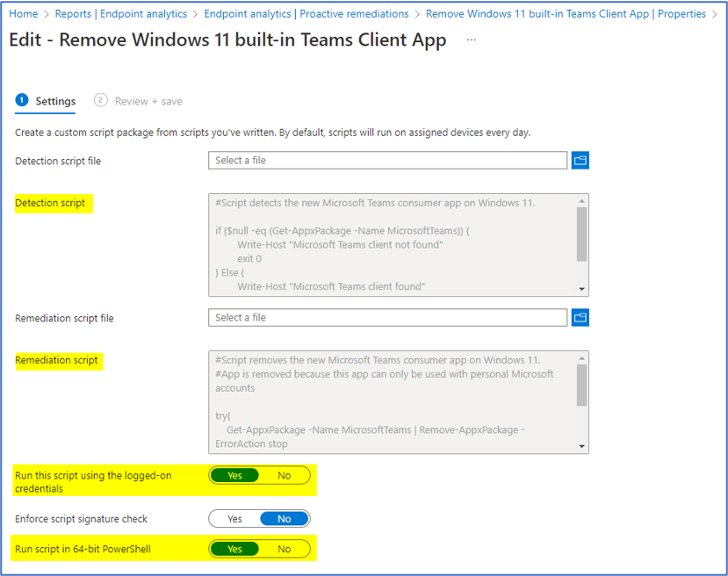
Task: Click the scroll-up arrow in the Remediation script box
Action: (x=581, y=358)
